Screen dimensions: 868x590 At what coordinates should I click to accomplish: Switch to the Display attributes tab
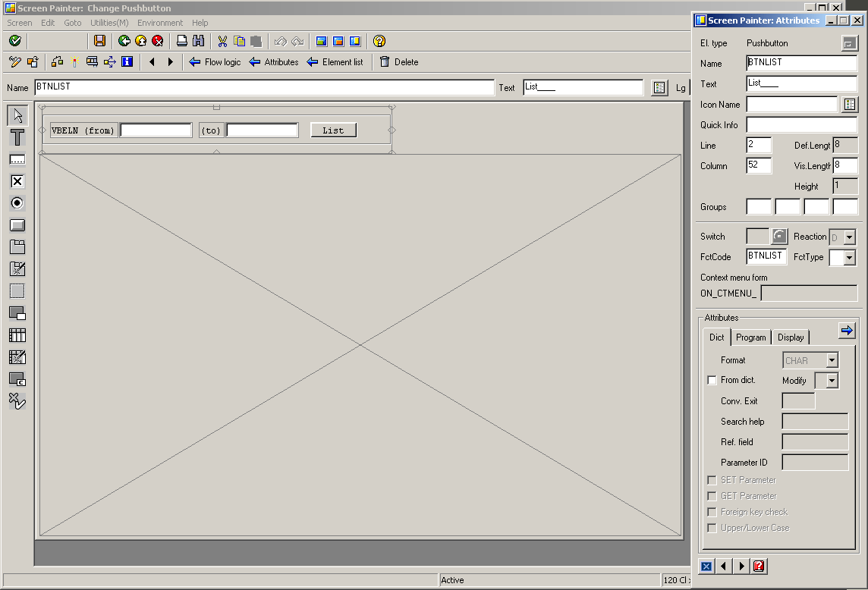tap(791, 337)
